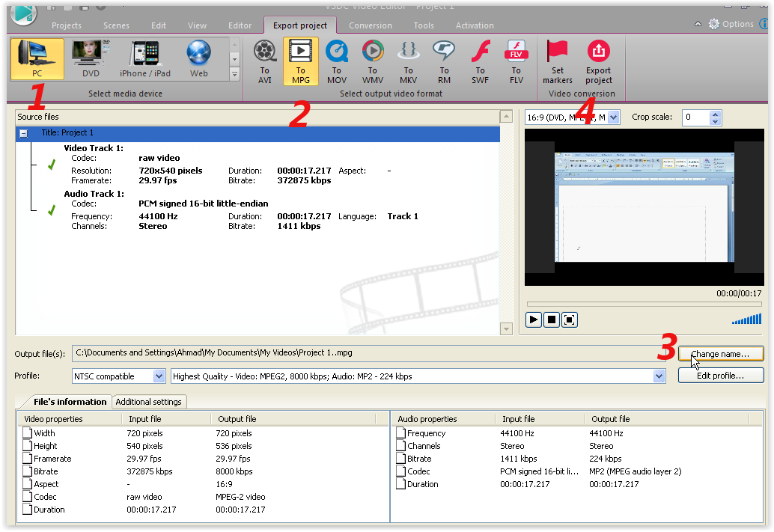Select the Height row in video properties
774x532 pixels.
click(x=204, y=446)
